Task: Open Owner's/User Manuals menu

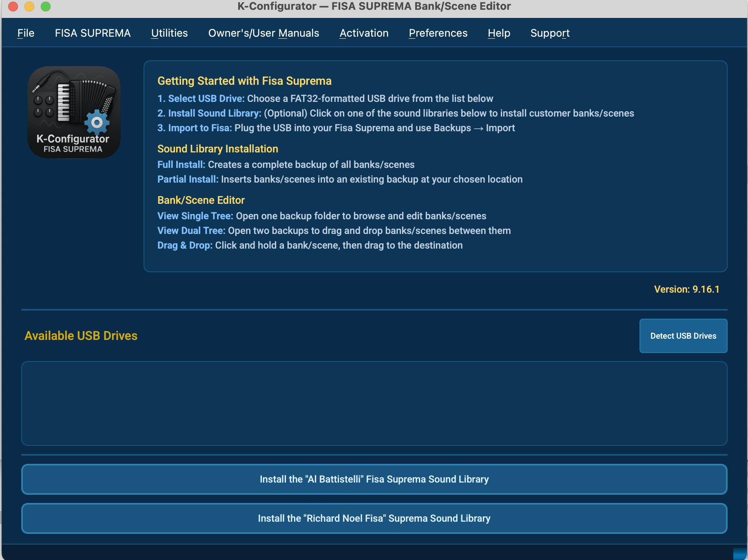Action: [263, 33]
